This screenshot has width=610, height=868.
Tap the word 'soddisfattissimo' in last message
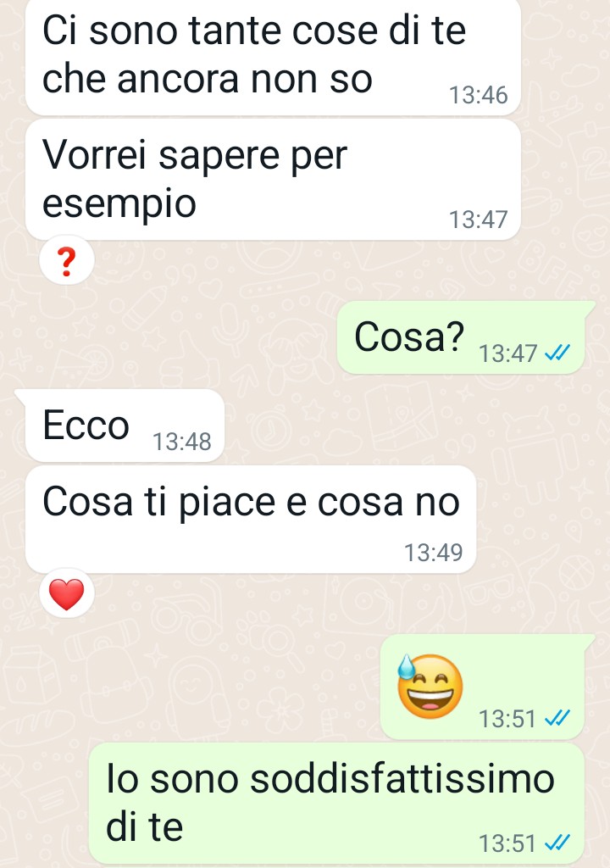coord(402,779)
